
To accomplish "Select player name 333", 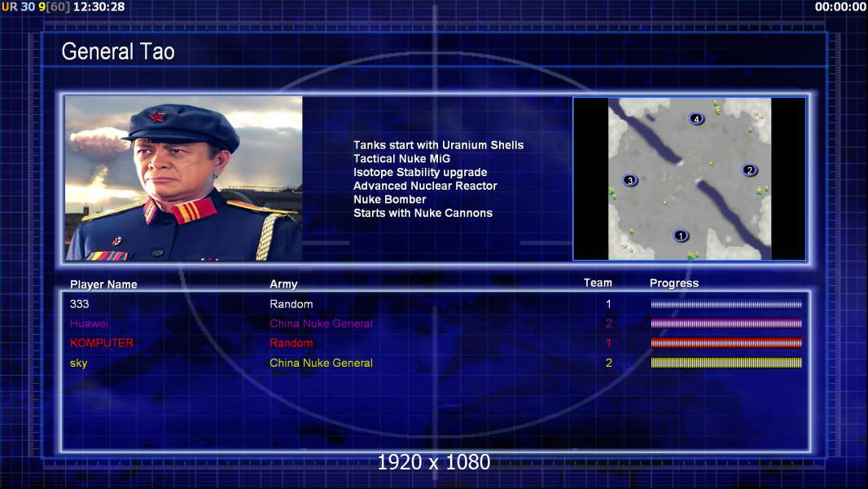I will pyautogui.click(x=79, y=304).
